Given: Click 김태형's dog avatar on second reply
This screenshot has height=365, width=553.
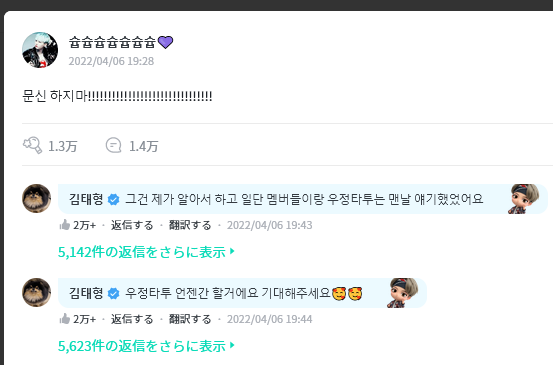Looking at the screenshot, I should [37, 292].
